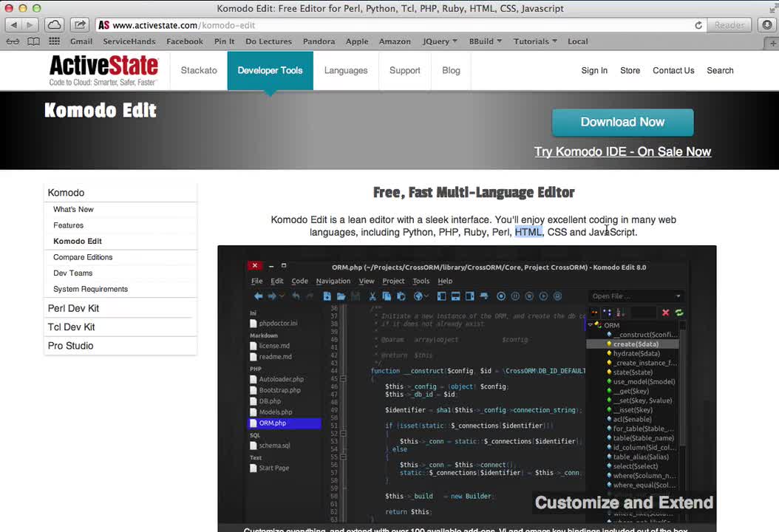Screen dimensions: 779x532
Task: Click the Sign In link
Action: 594,70
